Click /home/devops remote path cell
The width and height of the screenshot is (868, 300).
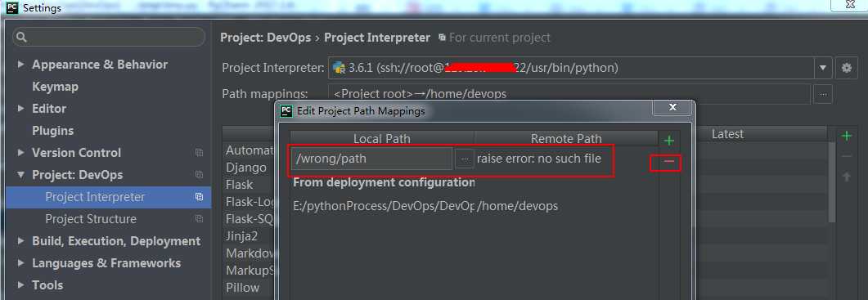click(518, 207)
